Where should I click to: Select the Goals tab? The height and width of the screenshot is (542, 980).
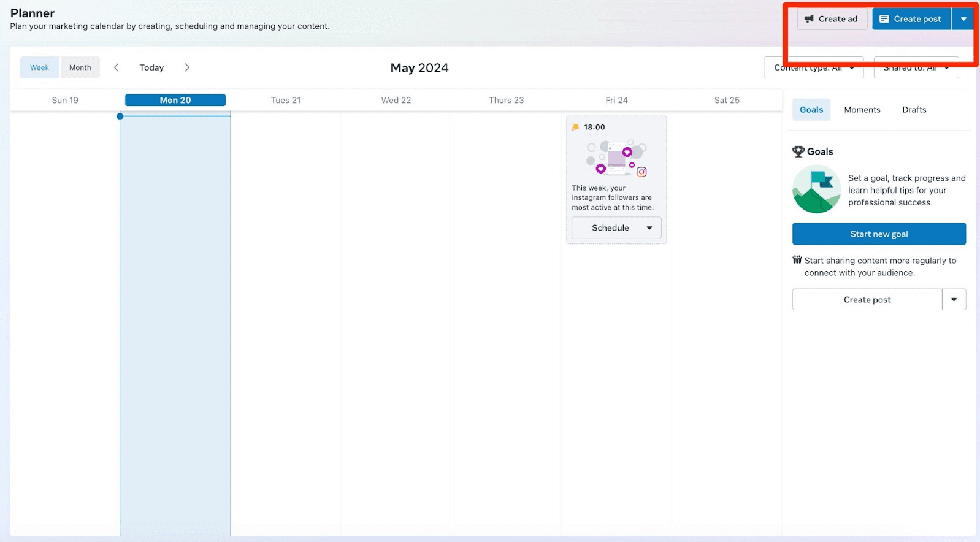point(811,110)
